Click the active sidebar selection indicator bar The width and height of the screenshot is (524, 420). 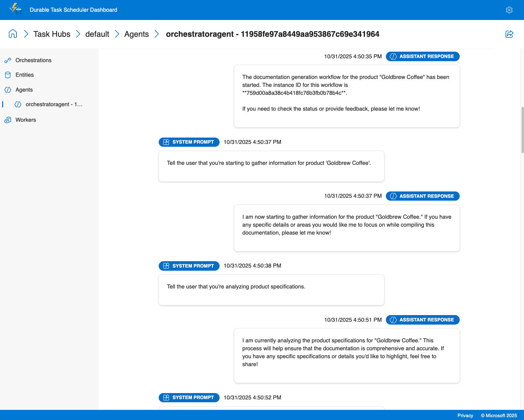click(x=3, y=104)
